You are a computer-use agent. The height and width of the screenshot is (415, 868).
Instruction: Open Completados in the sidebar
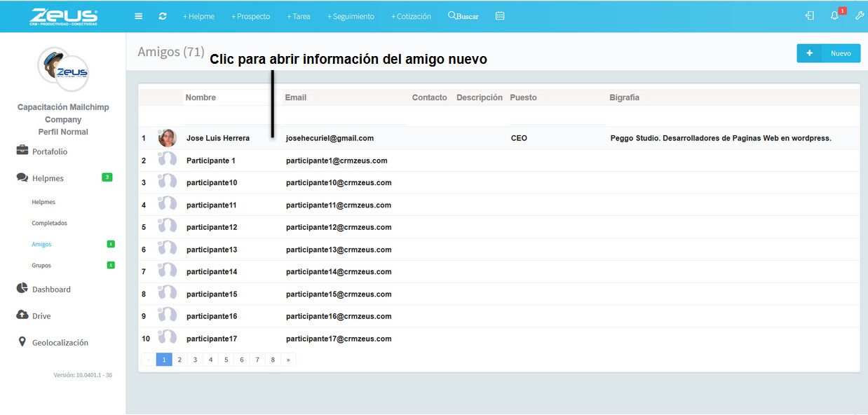pyautogui.click(x=49, y=223)
